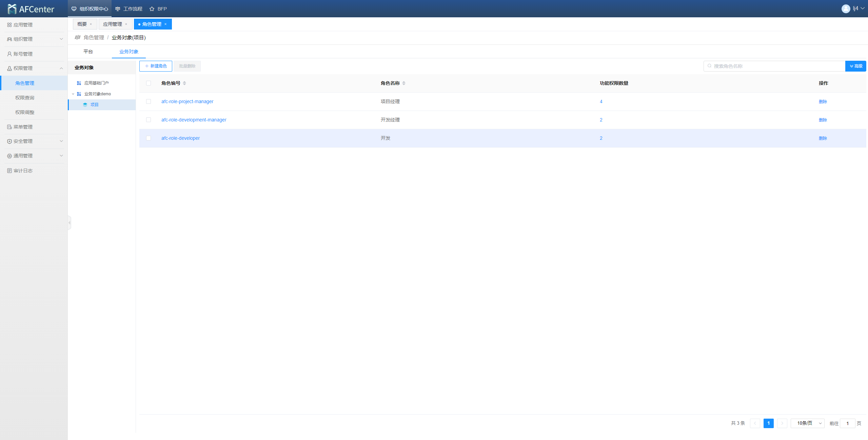Image resolution: width=868 pixels, height=440 pixels.
Task: Close the 应用管理 tab
Action: click(126, 24)
